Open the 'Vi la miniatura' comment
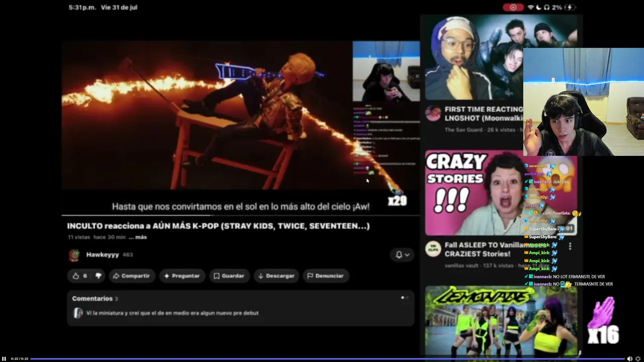 pos(172,313)
